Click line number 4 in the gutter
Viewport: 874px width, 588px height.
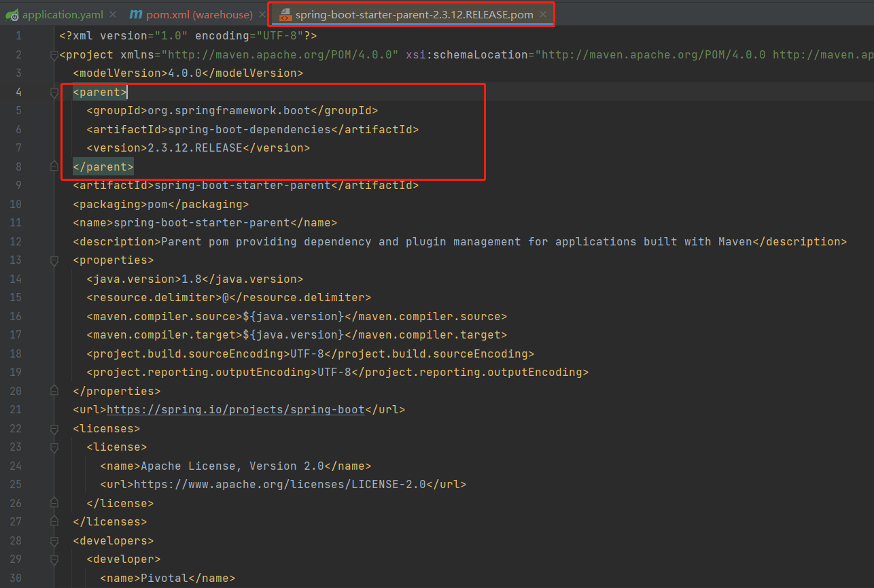(18, 92)
